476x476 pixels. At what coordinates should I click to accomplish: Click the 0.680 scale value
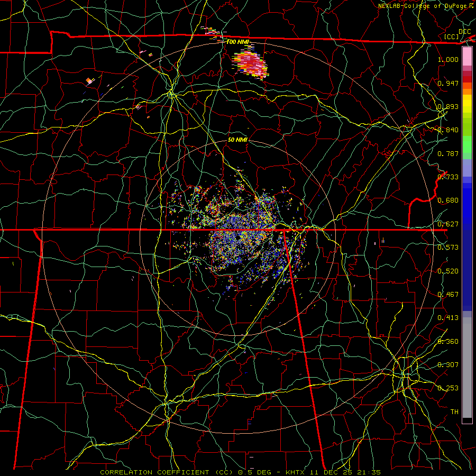[x=448, y=200]
